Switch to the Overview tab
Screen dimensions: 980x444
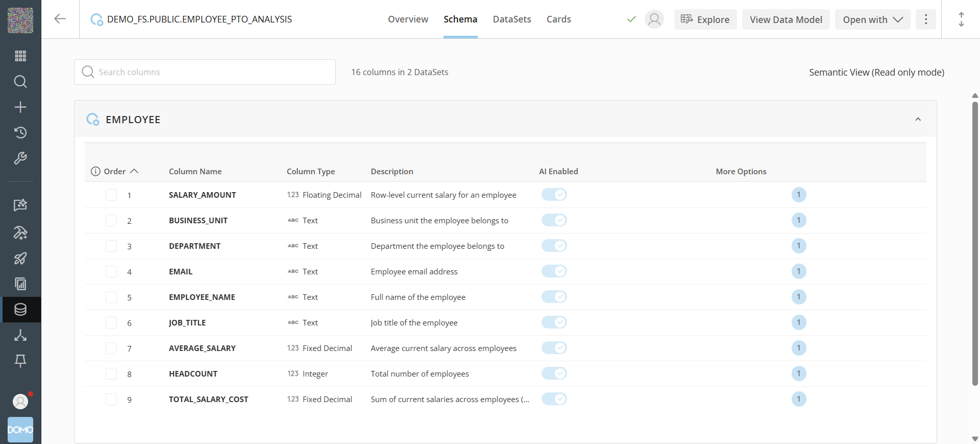pos(408,19)
